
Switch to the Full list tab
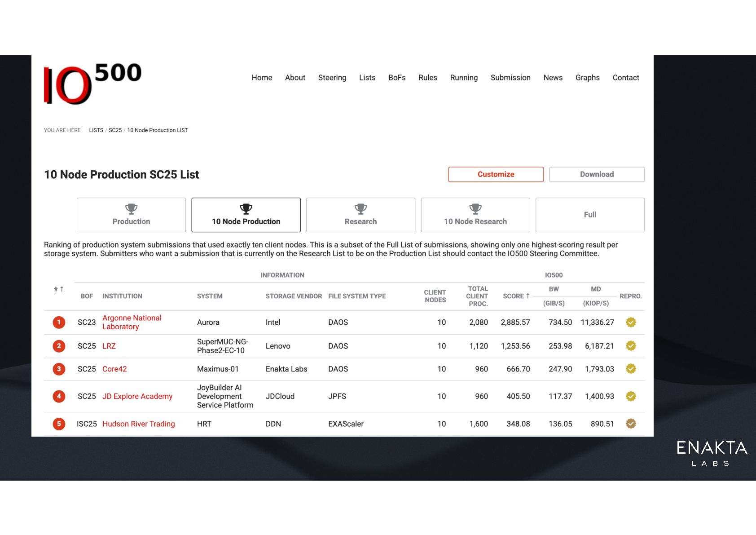click(590, 215)
